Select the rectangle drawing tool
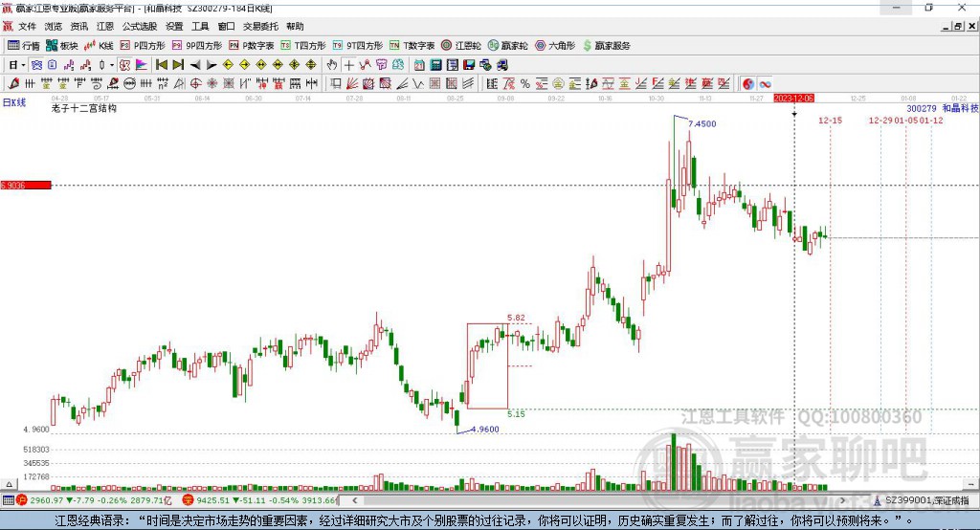This screenshot has height=530, width=980. pyautogui.click(x=335, y=83)
